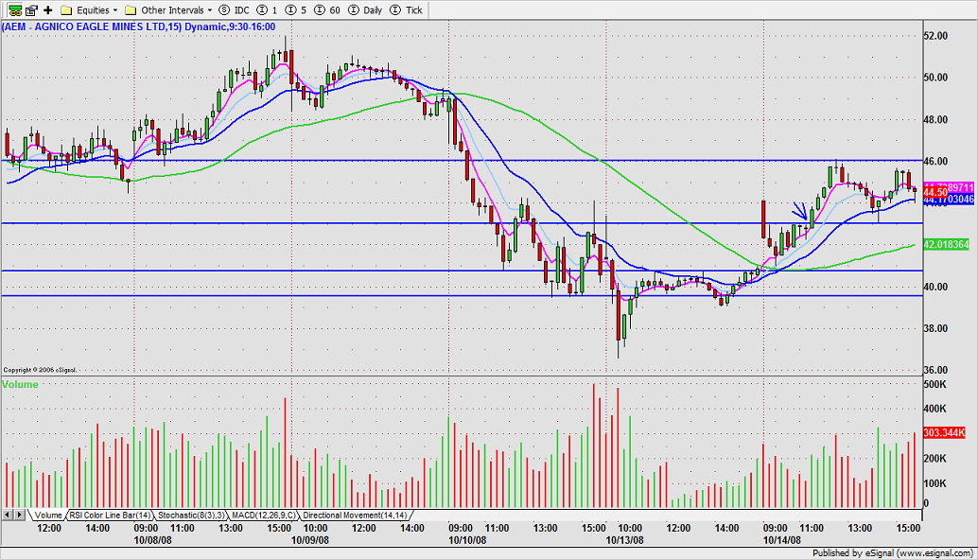978x560 pixels.
Task: Click the green Volume pane label
Action: pos(20,384)
